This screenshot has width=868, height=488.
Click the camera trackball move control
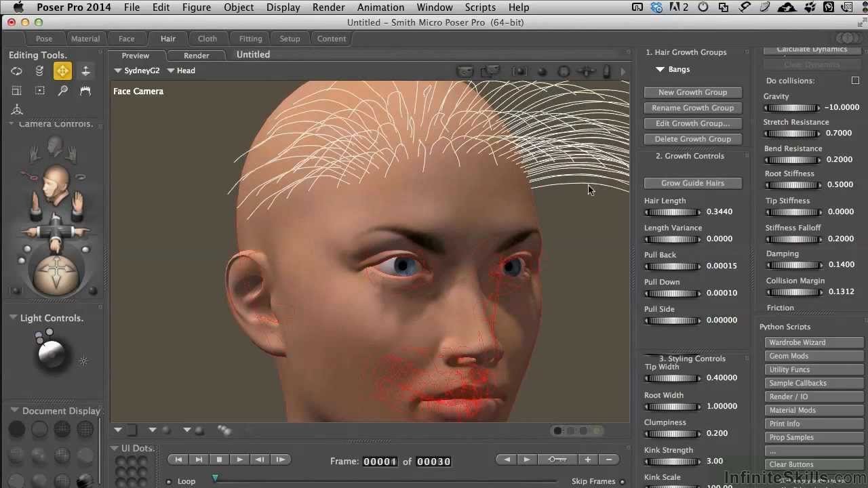coord(56,274)
